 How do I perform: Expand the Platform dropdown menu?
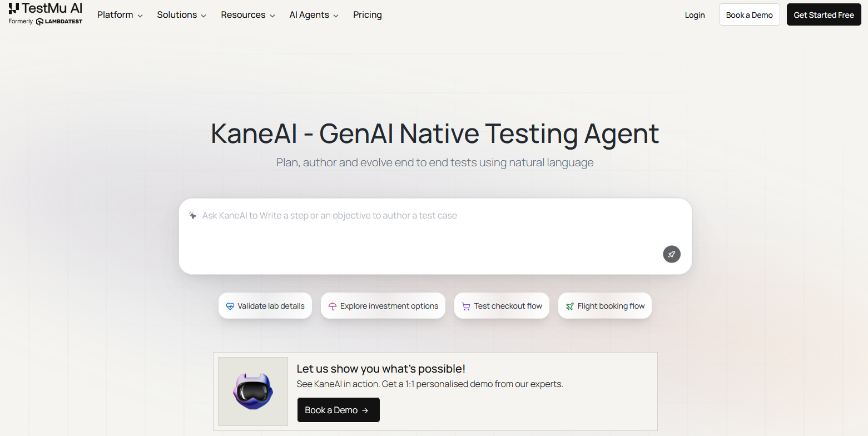tap(120, 15)
